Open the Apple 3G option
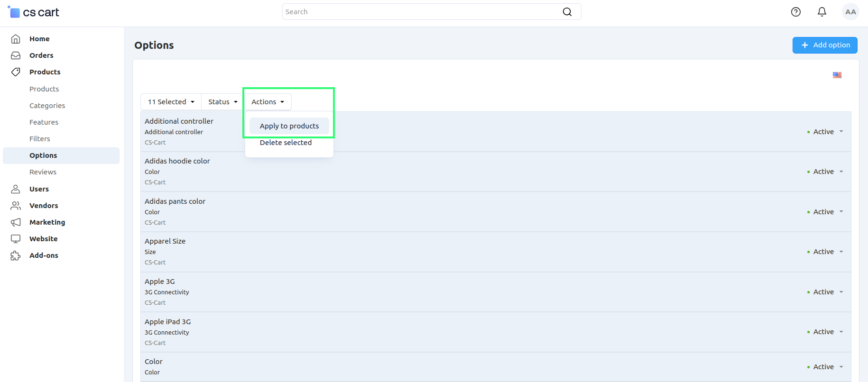The image size is (868, 382). pos(160,282)
